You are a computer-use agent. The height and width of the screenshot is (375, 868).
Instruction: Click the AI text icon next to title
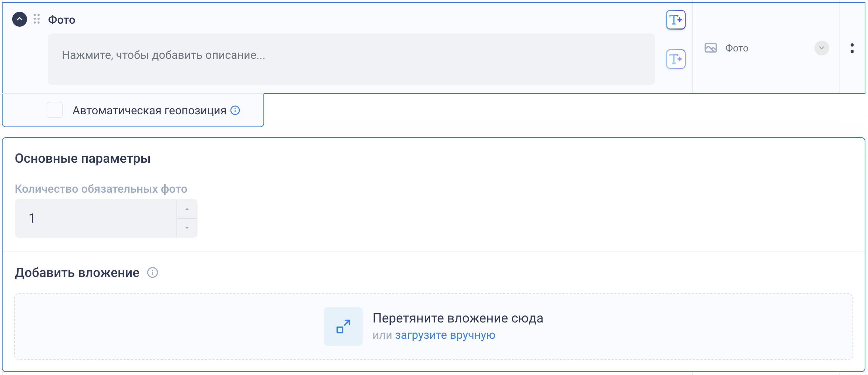(x=676, y=20)
